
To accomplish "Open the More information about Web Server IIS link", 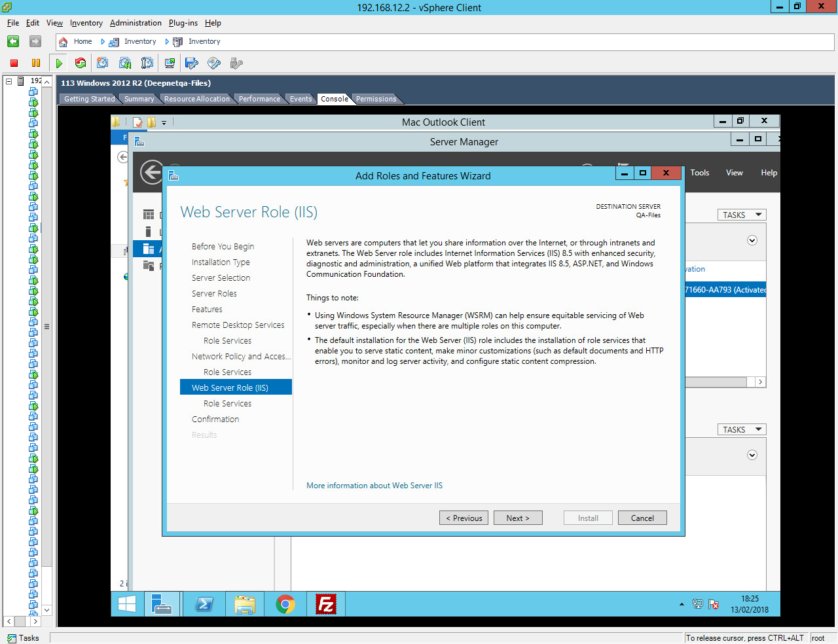I will pyautogui.click(x=374, y=486).
